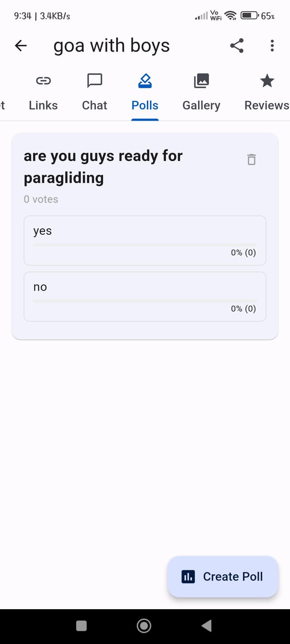
Task: Vote yes on the paragliding poll
Action: [145, 240]
